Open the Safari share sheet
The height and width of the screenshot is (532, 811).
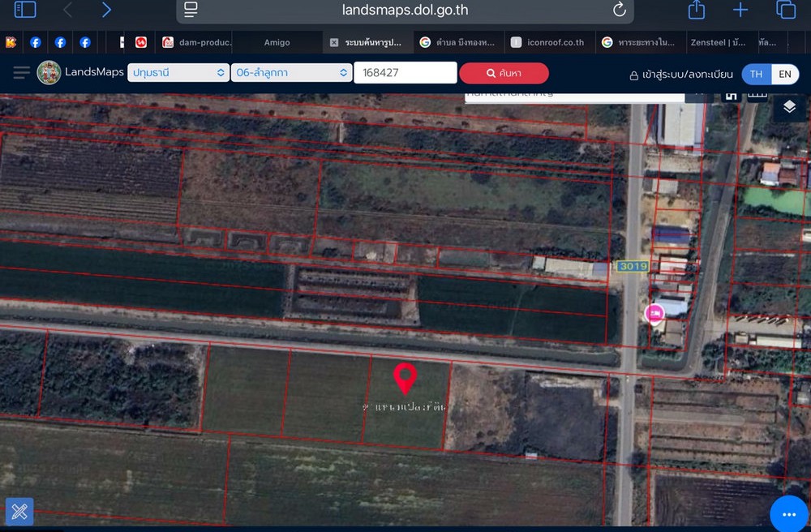[x=696, y=10]
